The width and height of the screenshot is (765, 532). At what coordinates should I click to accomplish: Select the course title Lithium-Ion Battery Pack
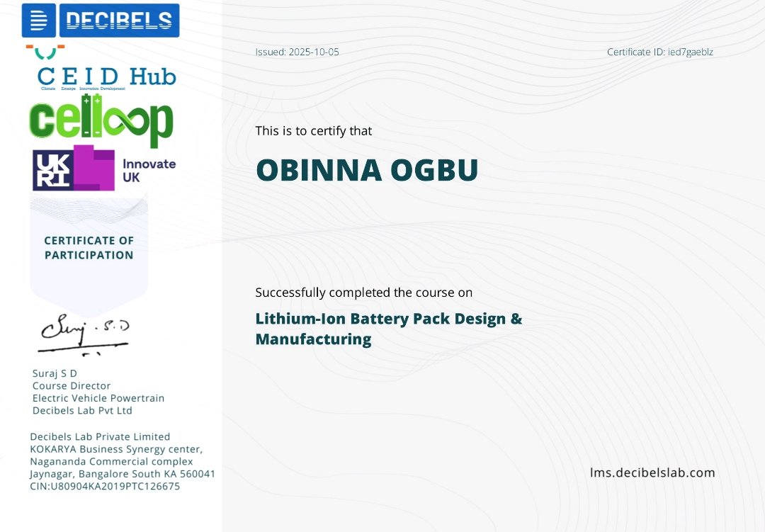pyautogui.click(x=389, y=319)
